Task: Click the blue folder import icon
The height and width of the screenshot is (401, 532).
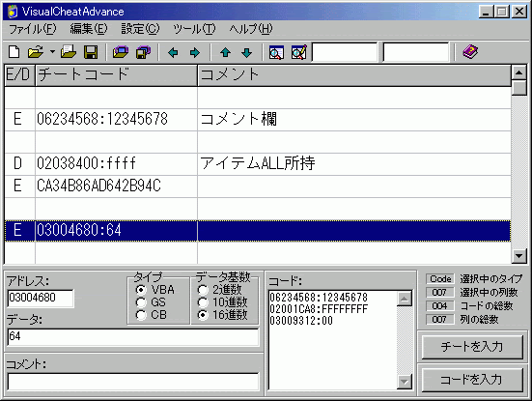Action: 121,52
